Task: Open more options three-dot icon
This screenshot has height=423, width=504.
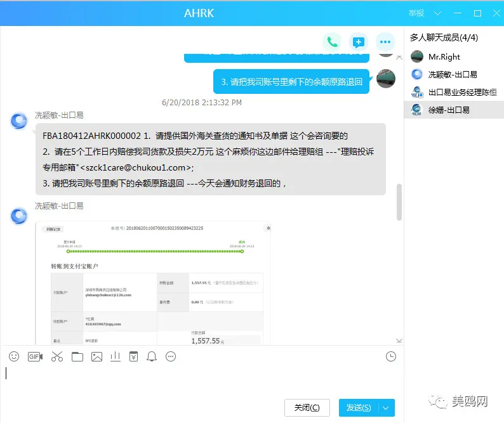Action: click(x=385, y=42)
